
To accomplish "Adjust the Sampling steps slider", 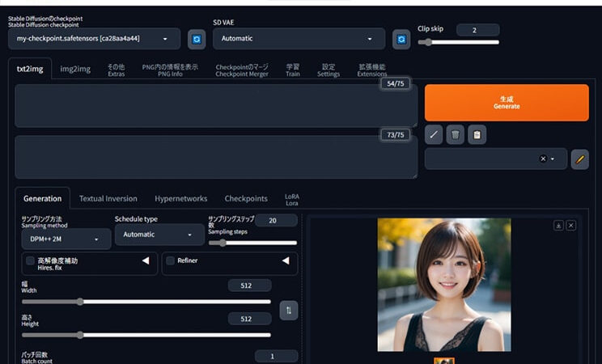I will click(252, 243).
